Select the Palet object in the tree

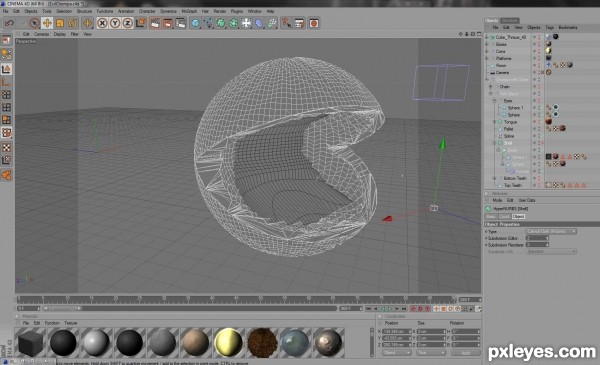click(509, 129)
